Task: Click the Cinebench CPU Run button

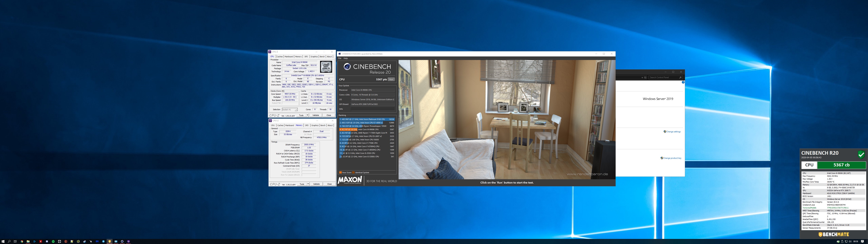Action: (x=391, y=79)
